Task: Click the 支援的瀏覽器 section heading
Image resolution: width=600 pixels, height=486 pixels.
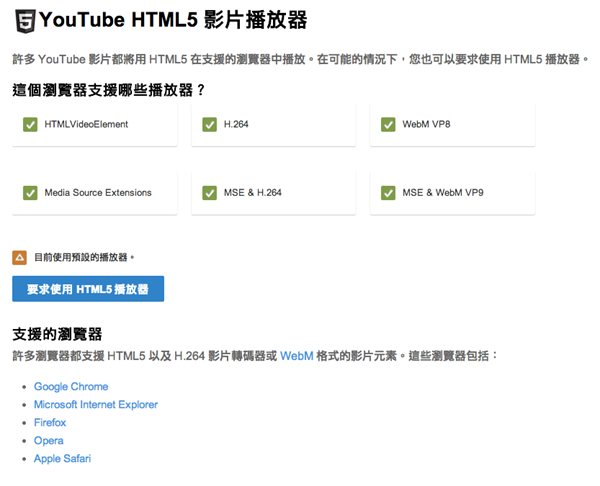Action: point(58,333)
